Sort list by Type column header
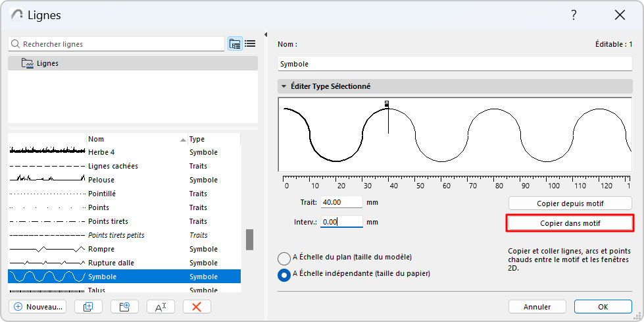Screen dimensions: 644x322 pyautogui.click(x=211, y=139)
